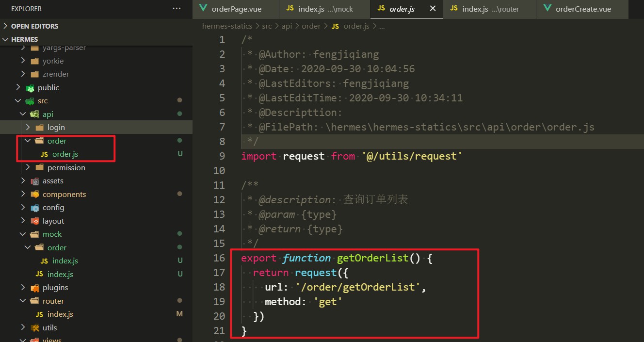Screen dimensions: 644x342
Task: Click the plugins folder icon
Action: [34, 288]
